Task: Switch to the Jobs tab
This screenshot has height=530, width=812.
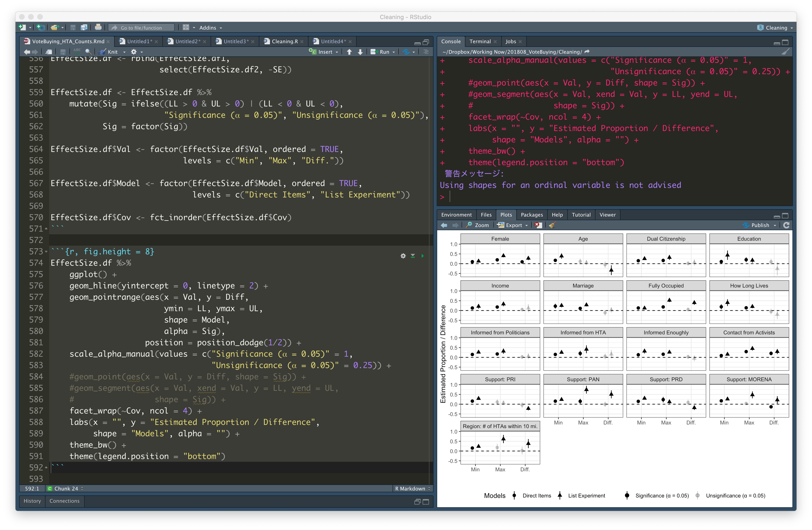Action: [511, 41]
